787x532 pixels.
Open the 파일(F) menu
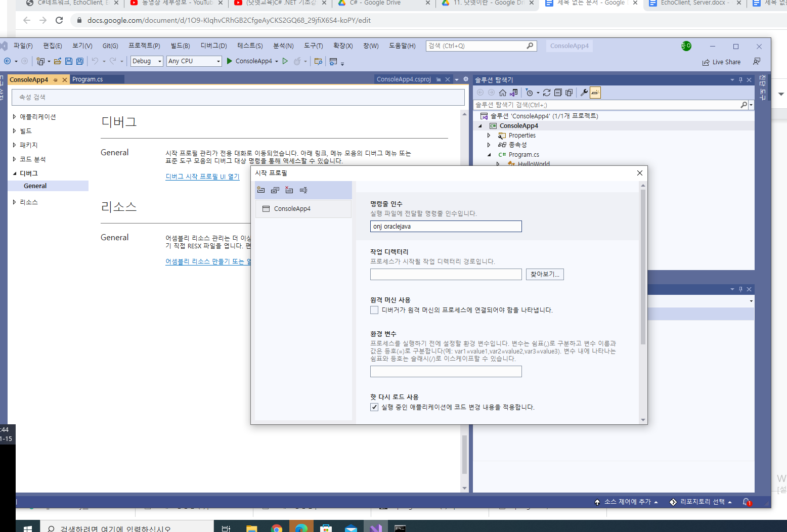click(23, 46)
